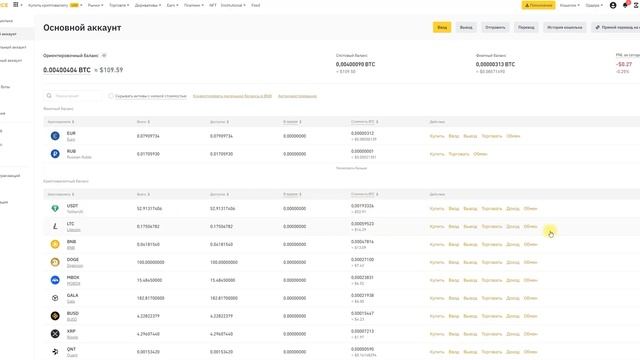Expand the Earn dropdown menu
Screen dimensions: 640x360
(x=172, y=5)
